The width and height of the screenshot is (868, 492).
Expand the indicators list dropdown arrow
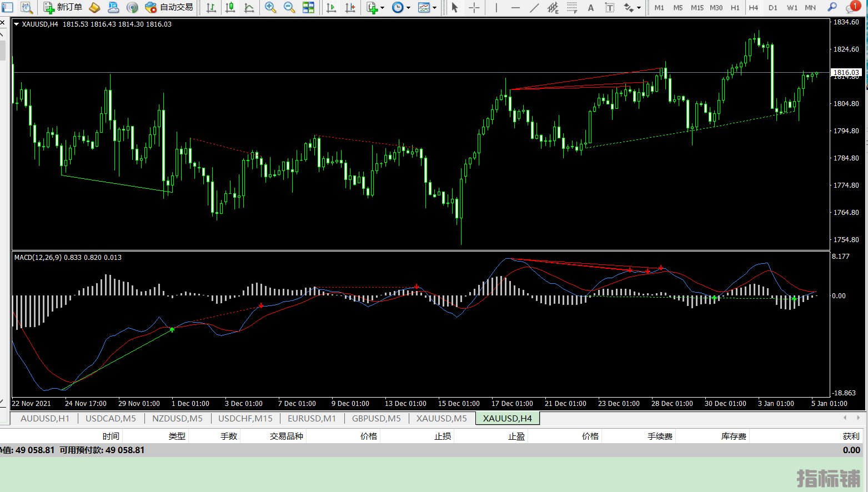pyautogui.click(x=383, y=8)
